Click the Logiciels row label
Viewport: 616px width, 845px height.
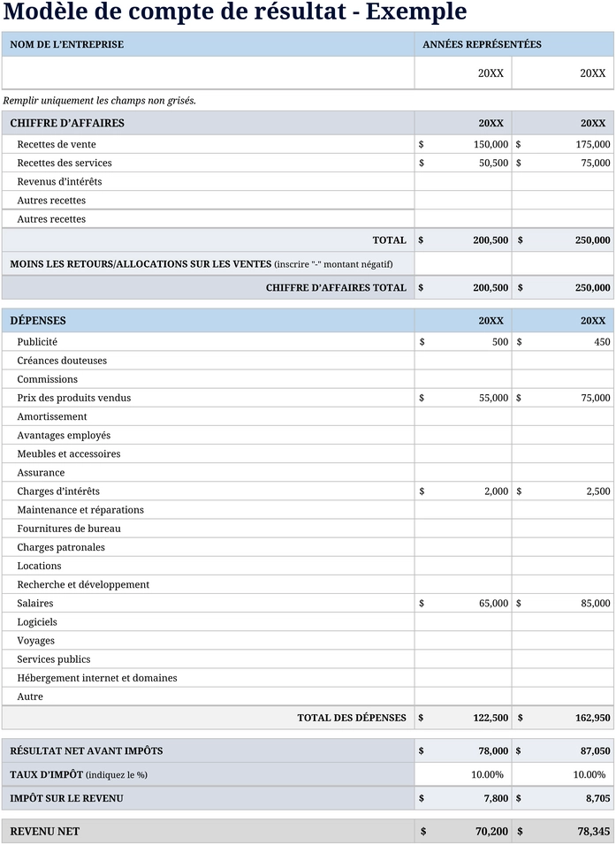pos(37,622)
